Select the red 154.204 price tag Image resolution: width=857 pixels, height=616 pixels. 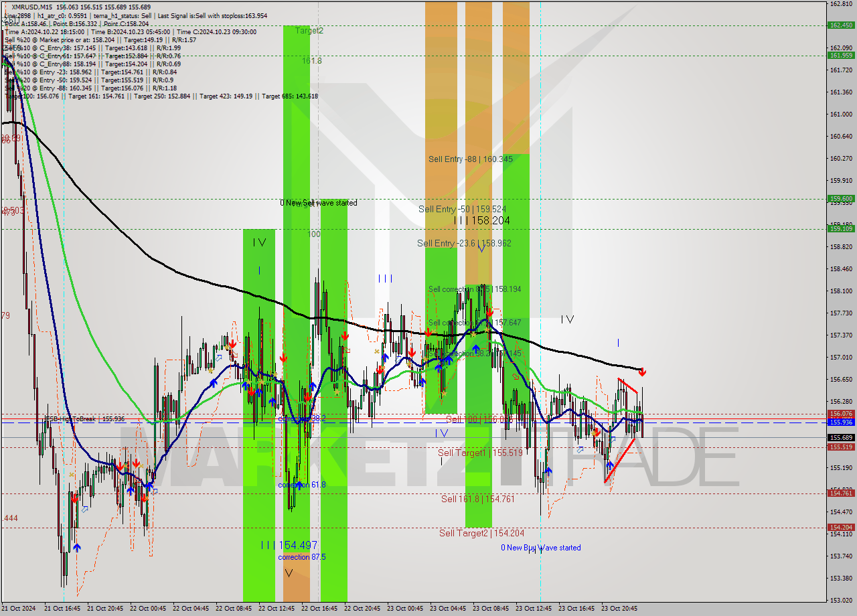(841, 528)
